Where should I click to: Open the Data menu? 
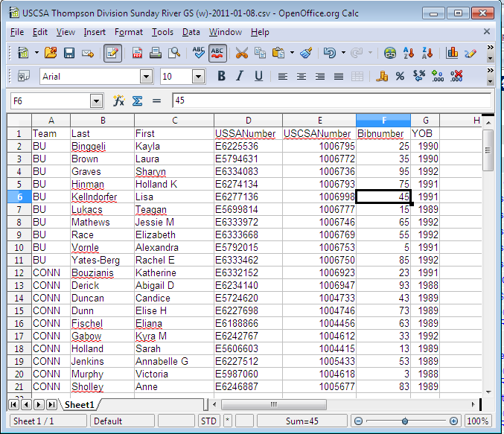[x=191, y=32]
